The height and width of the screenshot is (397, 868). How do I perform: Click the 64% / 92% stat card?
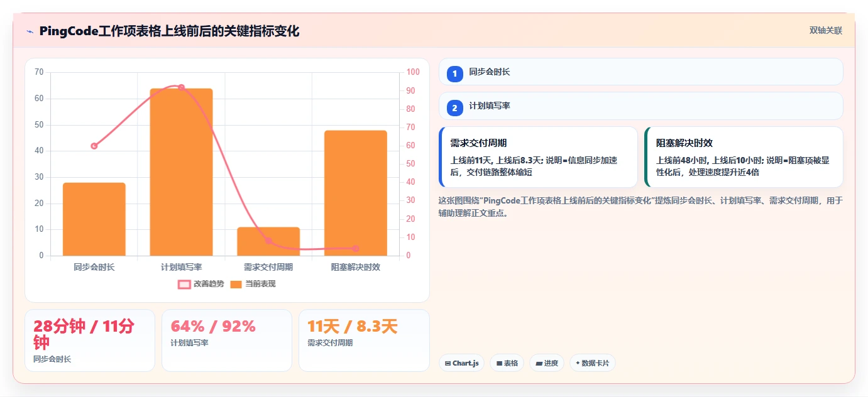pos(227,340)
